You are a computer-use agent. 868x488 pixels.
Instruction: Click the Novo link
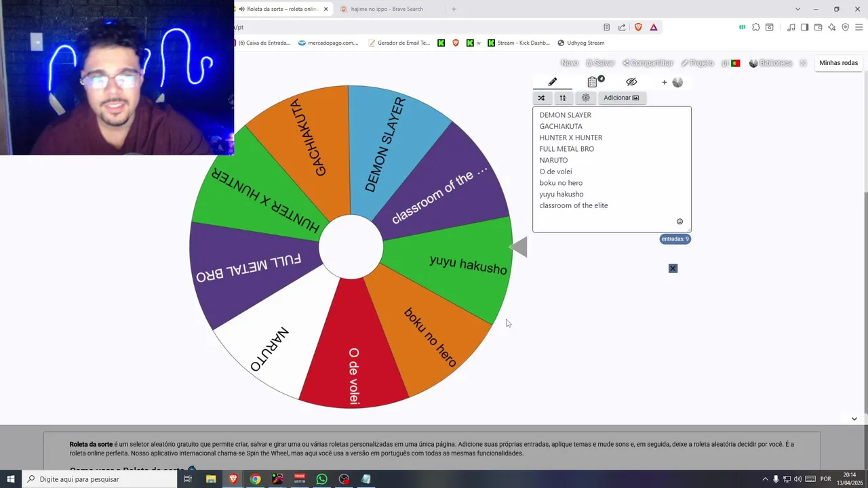point(570,63)
